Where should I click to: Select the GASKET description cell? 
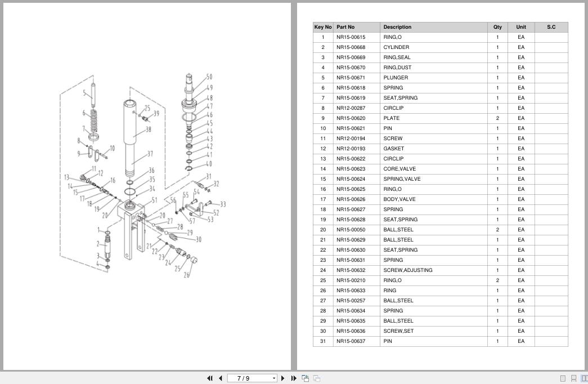click(433, 149)
